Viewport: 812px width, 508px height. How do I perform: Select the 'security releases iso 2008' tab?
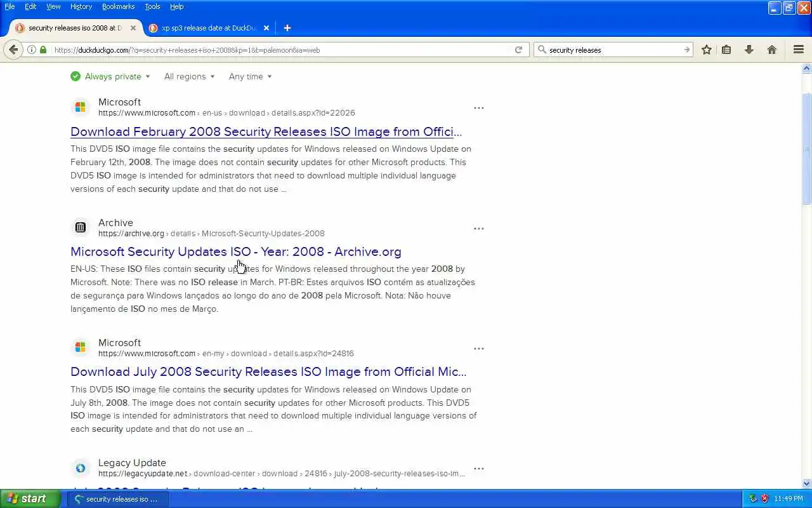75,28
